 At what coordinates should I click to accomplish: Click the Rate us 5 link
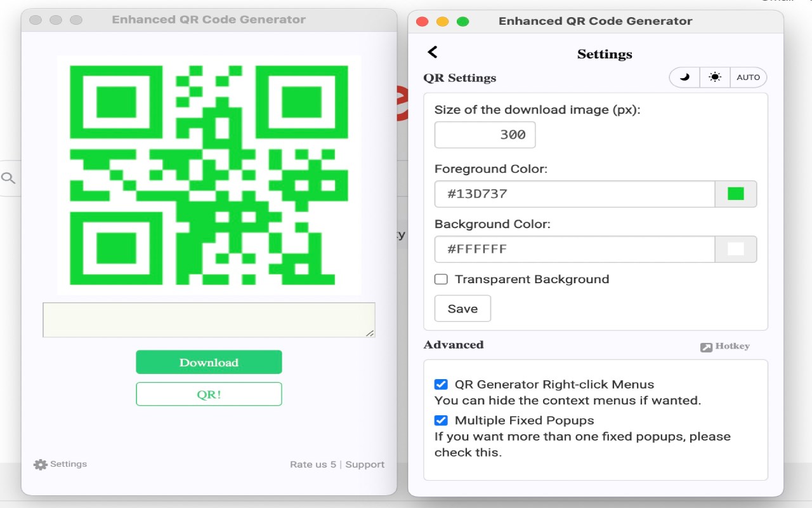coord(313,464)
